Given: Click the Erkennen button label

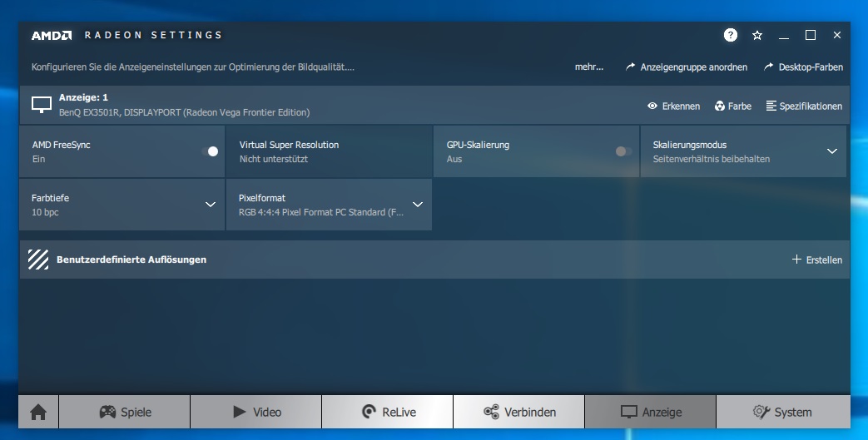Looking at the screenshot, I should pyautogui.click(x=681, y=106).
